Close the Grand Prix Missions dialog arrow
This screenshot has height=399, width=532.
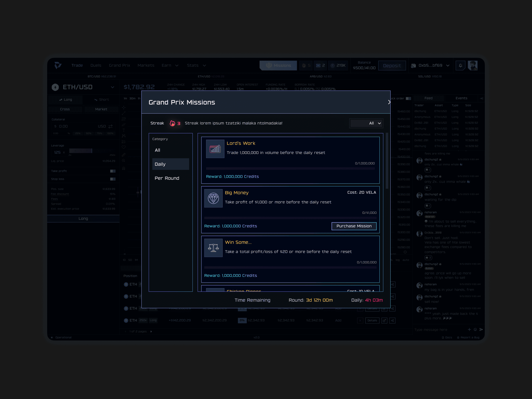(x=389, y=102)
